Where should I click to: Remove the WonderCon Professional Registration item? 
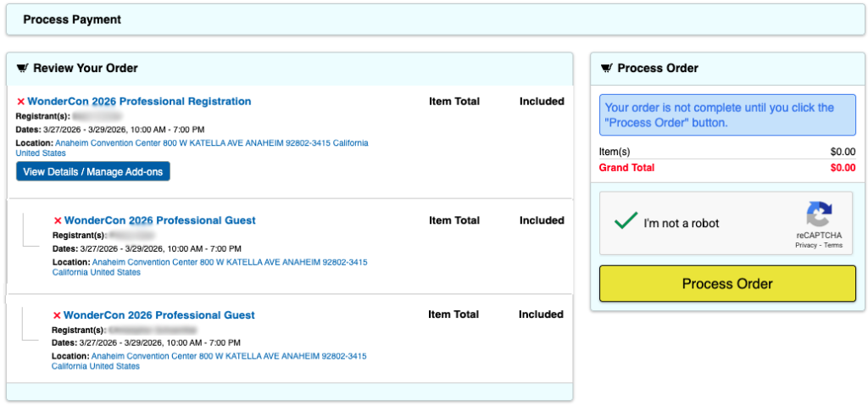coord(20,102)
